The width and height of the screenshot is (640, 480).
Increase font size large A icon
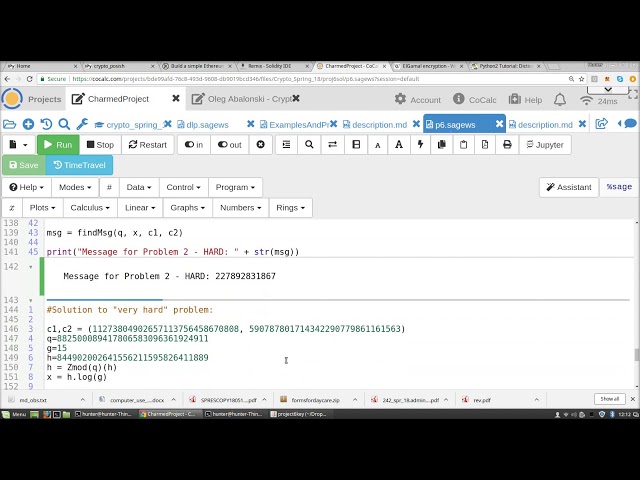pos(399,144)
